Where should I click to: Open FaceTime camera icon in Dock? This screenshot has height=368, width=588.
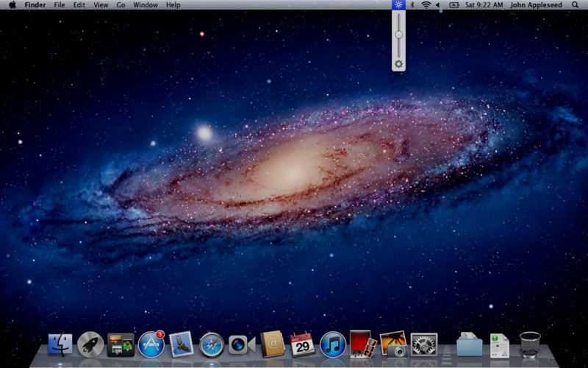pos(242,344)
